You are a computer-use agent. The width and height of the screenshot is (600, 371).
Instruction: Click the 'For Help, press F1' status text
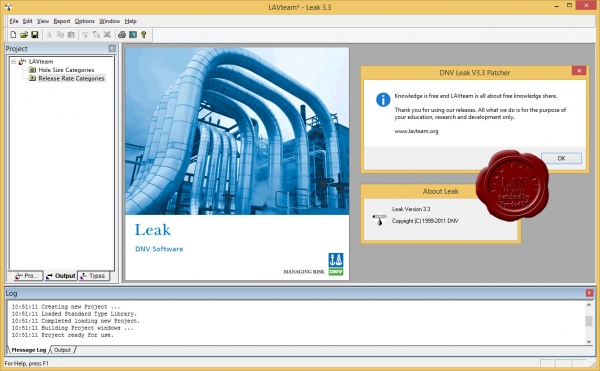click(26, 363)
